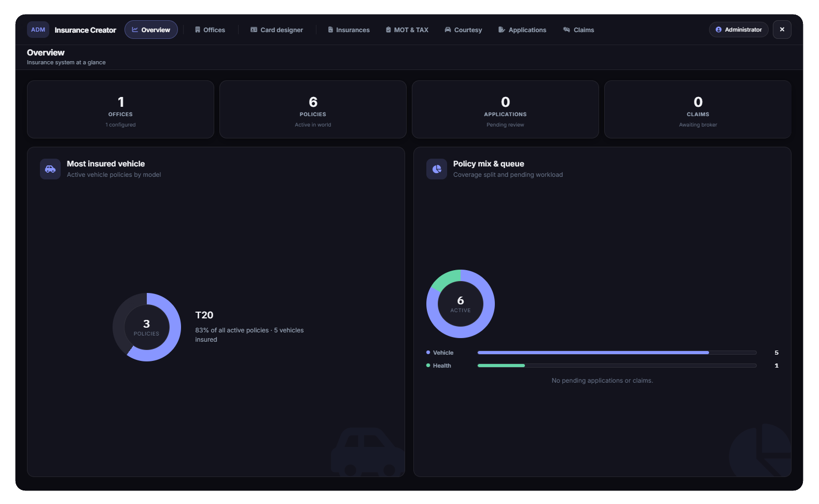The width and height of the screenshot is (819, 504).
Task: Click 'Coverage split and pending workload' text
Action: coord(508,175)
